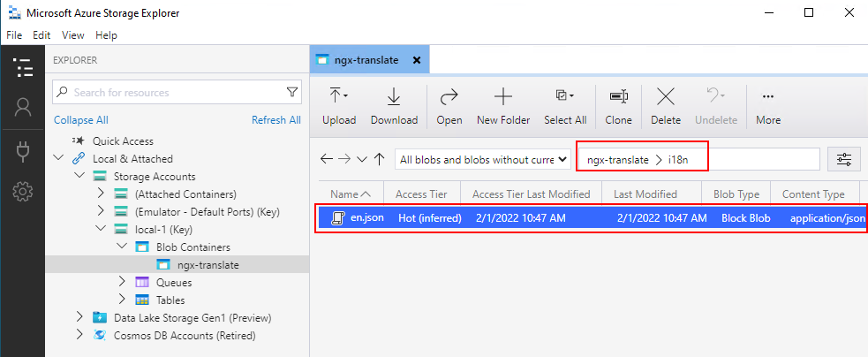Open the File menu
The width and height of the screenshot is (868, 357).
(x=14, y=35)
